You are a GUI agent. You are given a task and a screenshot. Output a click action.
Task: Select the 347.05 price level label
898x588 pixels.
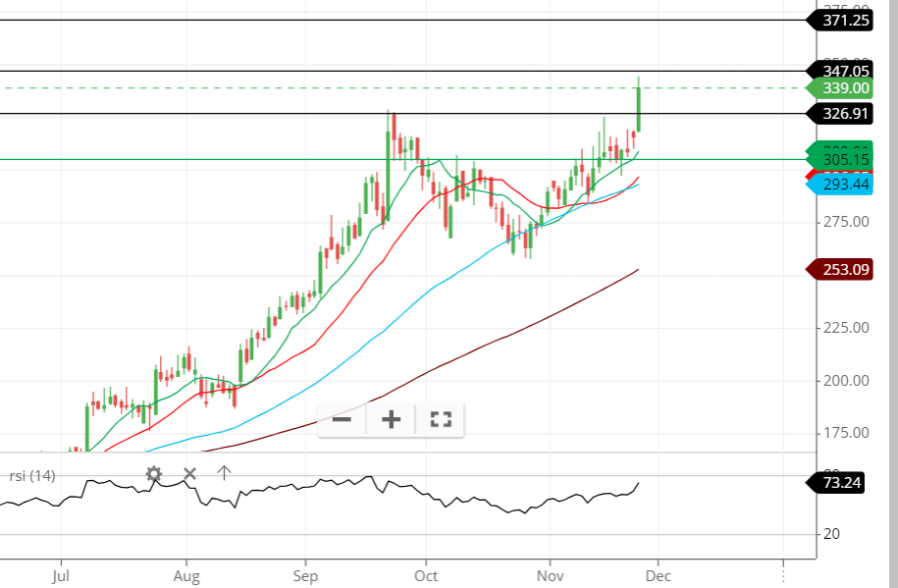(x=839, y=71)
